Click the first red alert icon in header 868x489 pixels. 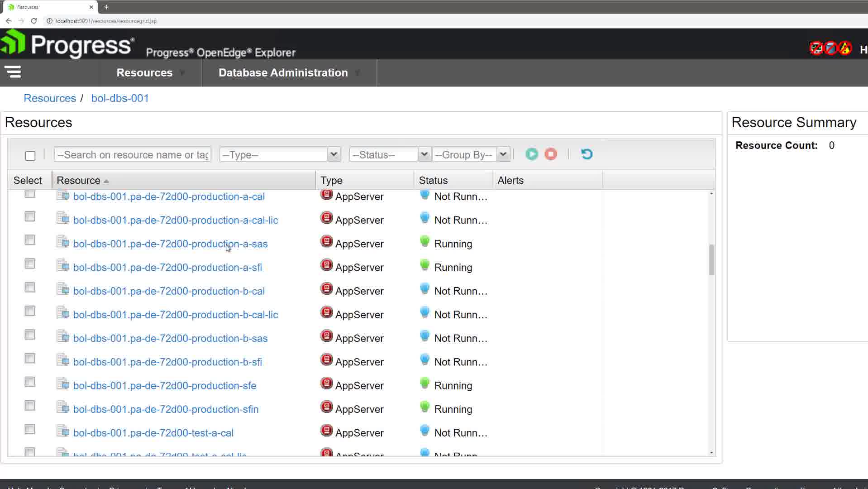click(816, 48)
